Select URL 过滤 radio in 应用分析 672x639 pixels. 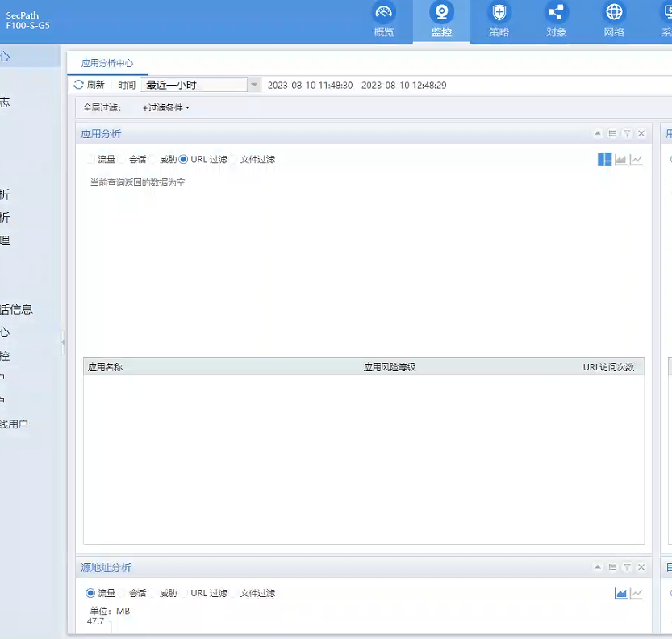(x=183, y=160)
